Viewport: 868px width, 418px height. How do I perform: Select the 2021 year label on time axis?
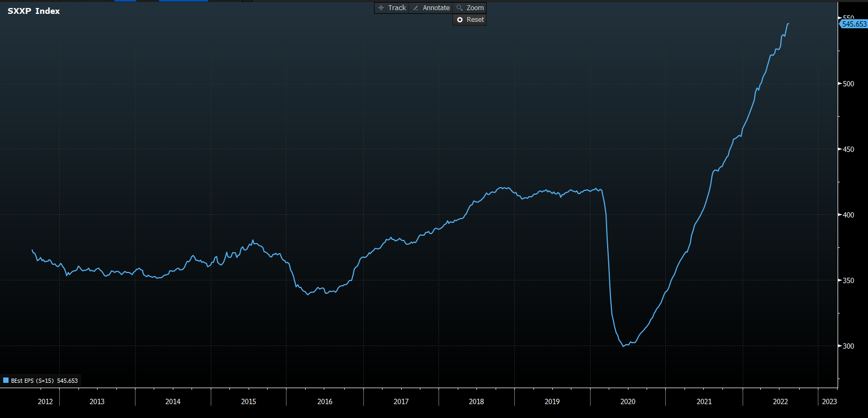(704, 401)
